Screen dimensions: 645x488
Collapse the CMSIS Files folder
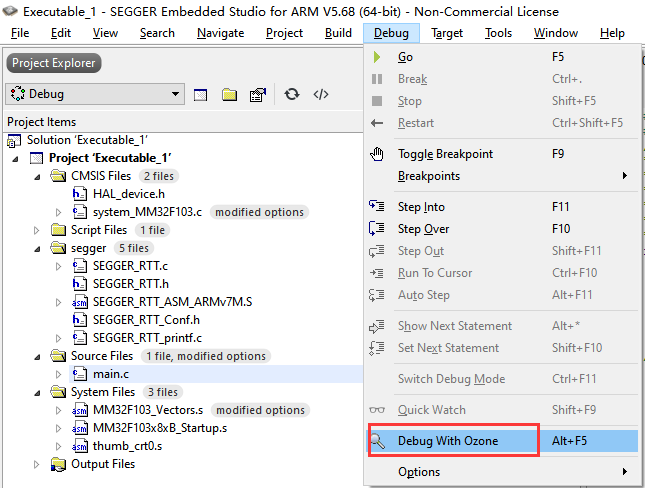[x=37, y=177]
